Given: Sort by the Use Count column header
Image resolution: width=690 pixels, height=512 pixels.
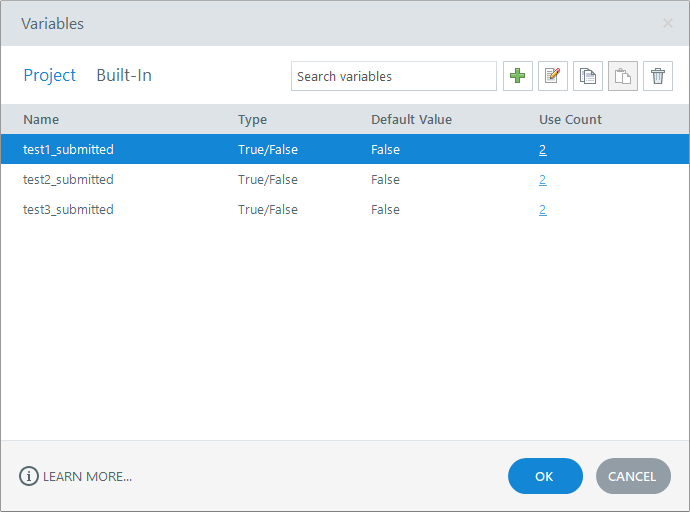Looking at the screenshot, I should pos(570,119).
